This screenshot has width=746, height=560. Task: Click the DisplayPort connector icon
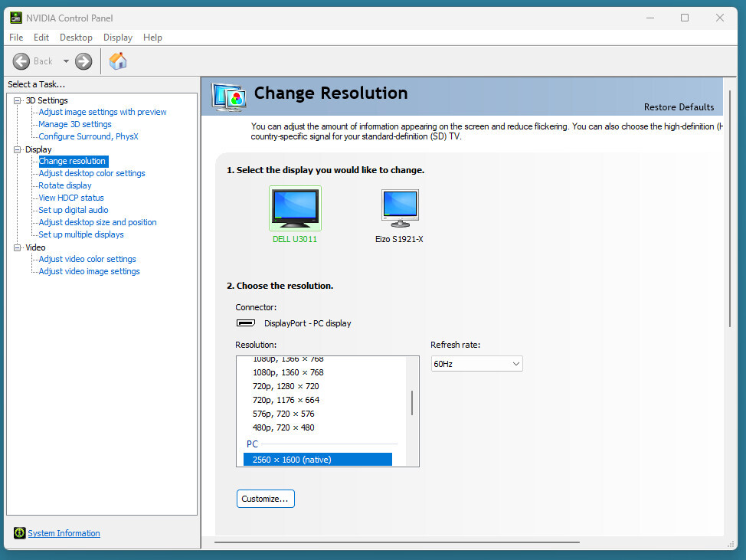[x=246, y=323]
